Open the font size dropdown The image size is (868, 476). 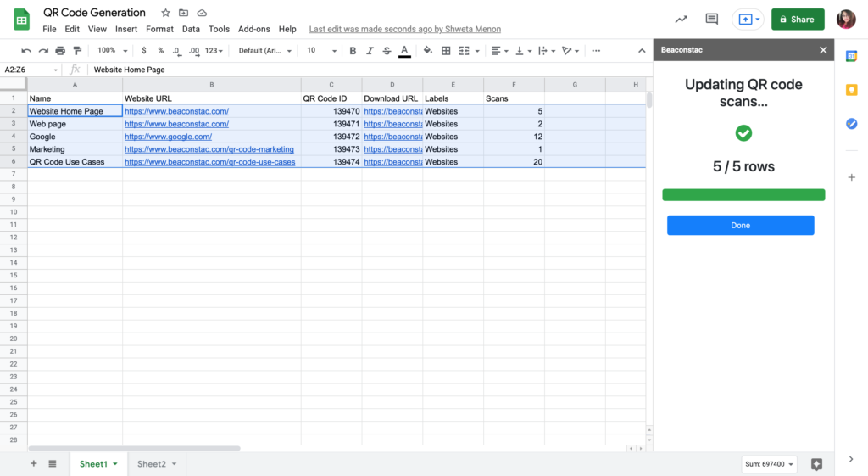(321, 50)
